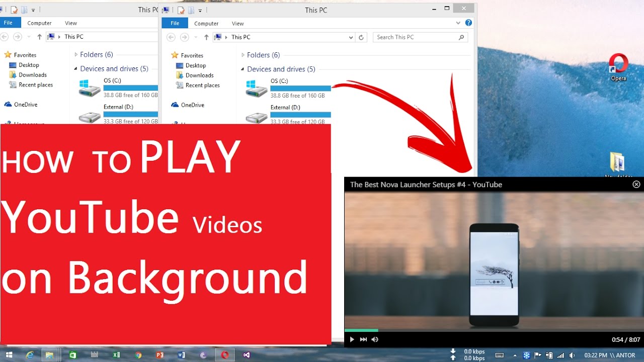The width and height of the screenshot is (644, 362).
Task: Click Back arrow in front This PC window
Action: [x=171, y=37]
